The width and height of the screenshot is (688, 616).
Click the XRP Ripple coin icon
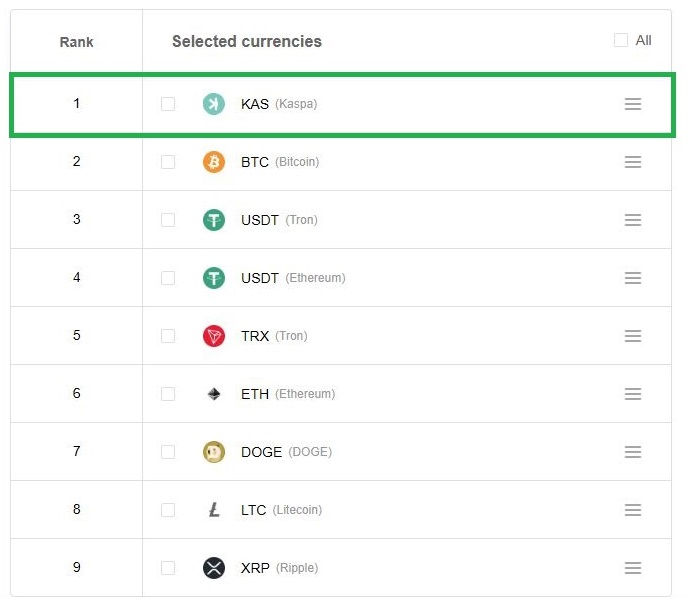point(214,568)
